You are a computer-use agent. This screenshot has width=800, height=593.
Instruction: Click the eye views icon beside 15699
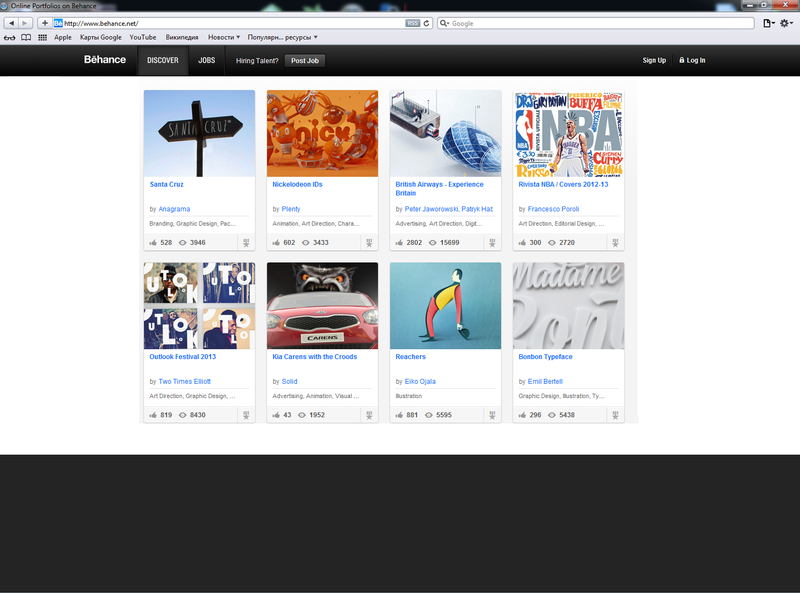(x=432, y=242)
